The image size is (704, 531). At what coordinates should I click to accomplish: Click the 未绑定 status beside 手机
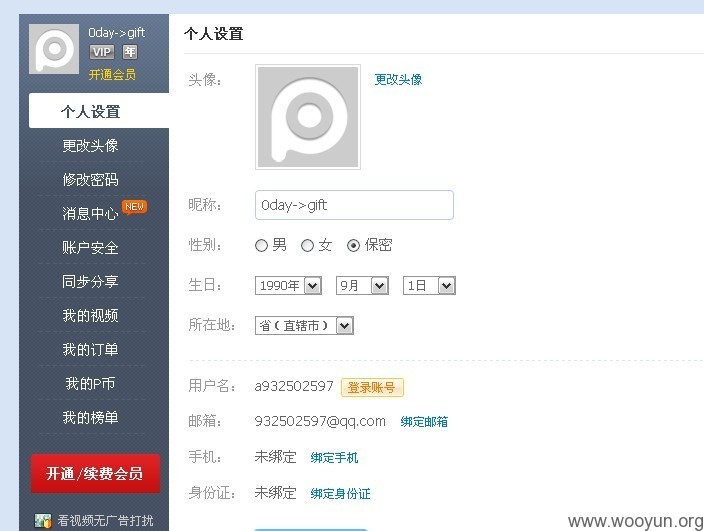coord(276,457)
